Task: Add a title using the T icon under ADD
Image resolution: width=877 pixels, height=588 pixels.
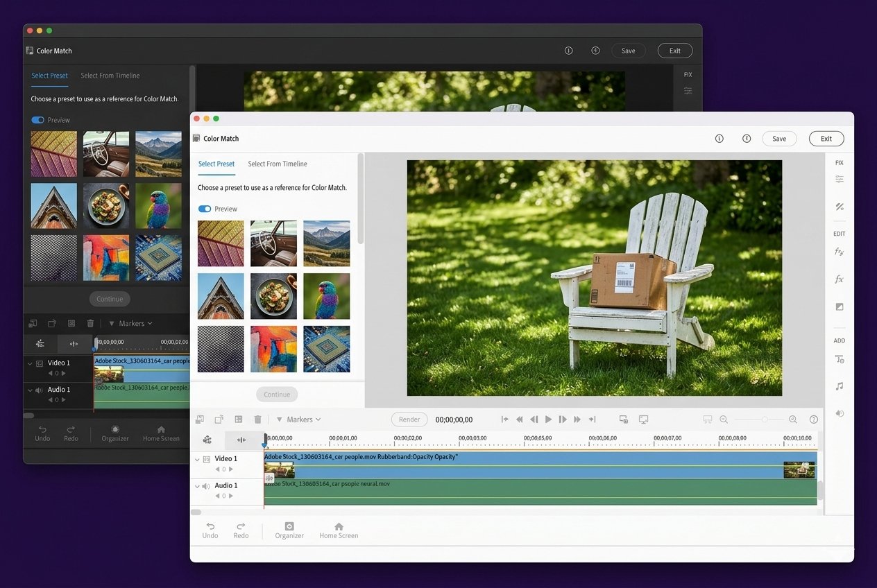Action: 840,359
